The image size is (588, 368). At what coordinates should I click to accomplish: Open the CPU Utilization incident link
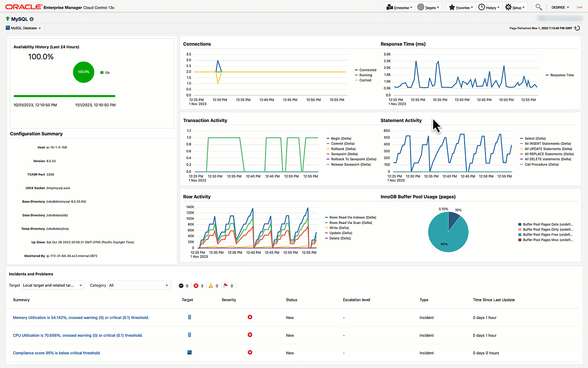click(78, 335)
